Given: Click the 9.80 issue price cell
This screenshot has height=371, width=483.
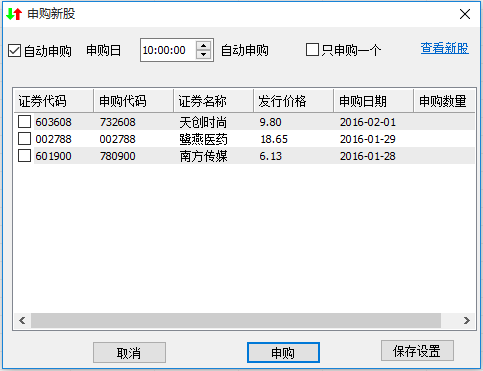Looking at the screenshot, I should [x=270, y=122].
